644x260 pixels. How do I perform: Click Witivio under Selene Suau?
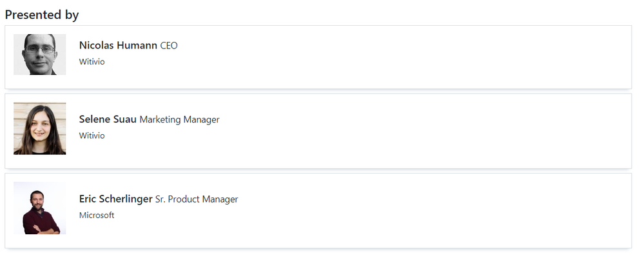point(92,135)
